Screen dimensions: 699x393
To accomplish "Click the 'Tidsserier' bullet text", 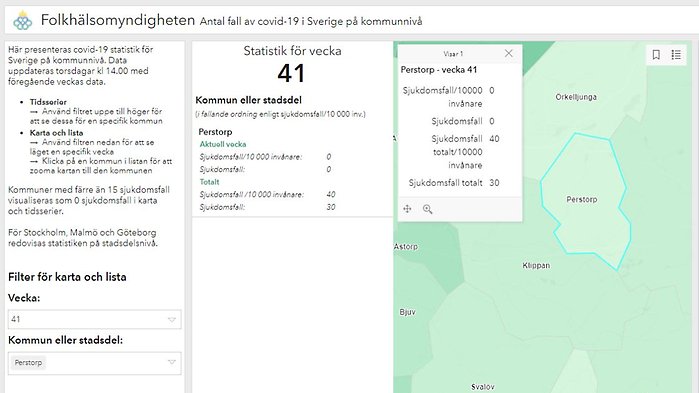I will [x=48, y=102].
